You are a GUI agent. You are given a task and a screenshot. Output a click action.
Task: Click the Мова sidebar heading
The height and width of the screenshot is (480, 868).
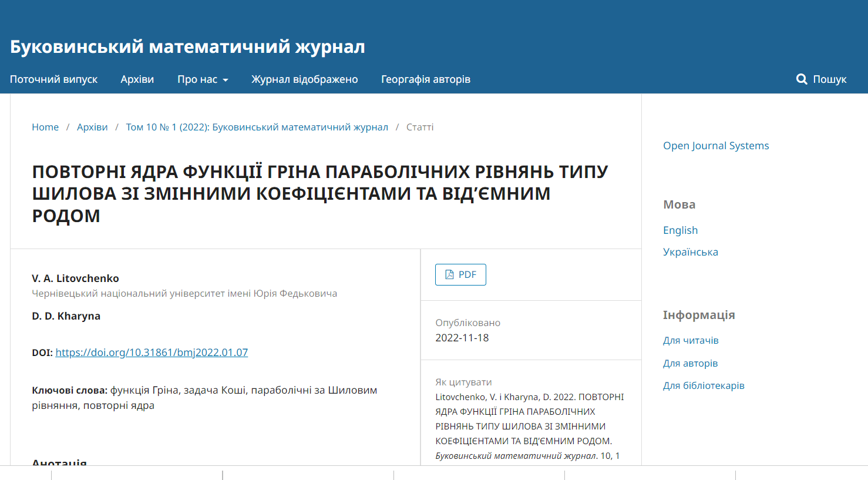point(679,204)
